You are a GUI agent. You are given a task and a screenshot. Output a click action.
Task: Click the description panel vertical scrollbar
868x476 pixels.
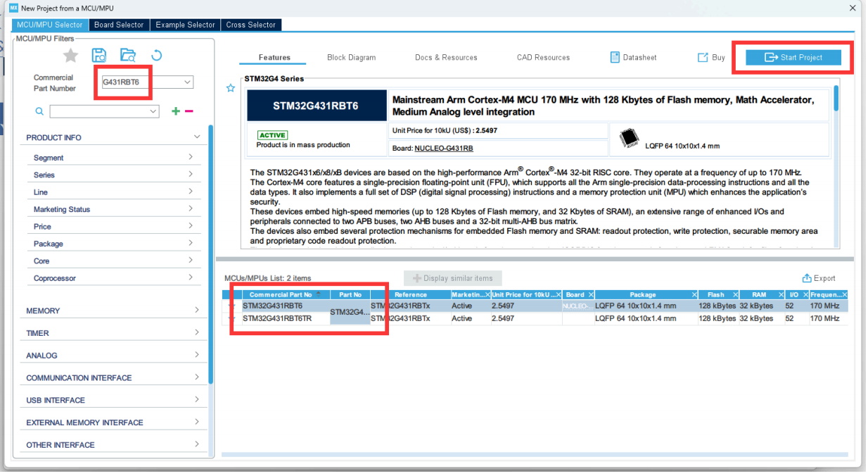(836, 99)
